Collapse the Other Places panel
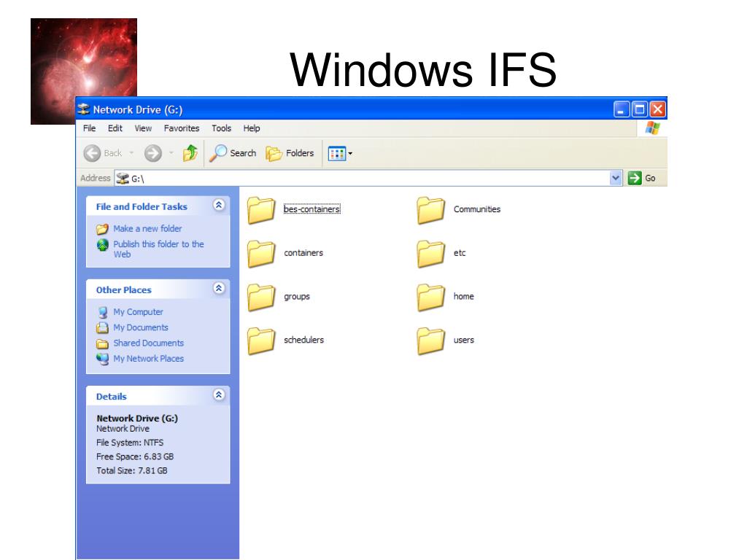The width and height of the screenshot is (747, 560). tap(219, 288)
